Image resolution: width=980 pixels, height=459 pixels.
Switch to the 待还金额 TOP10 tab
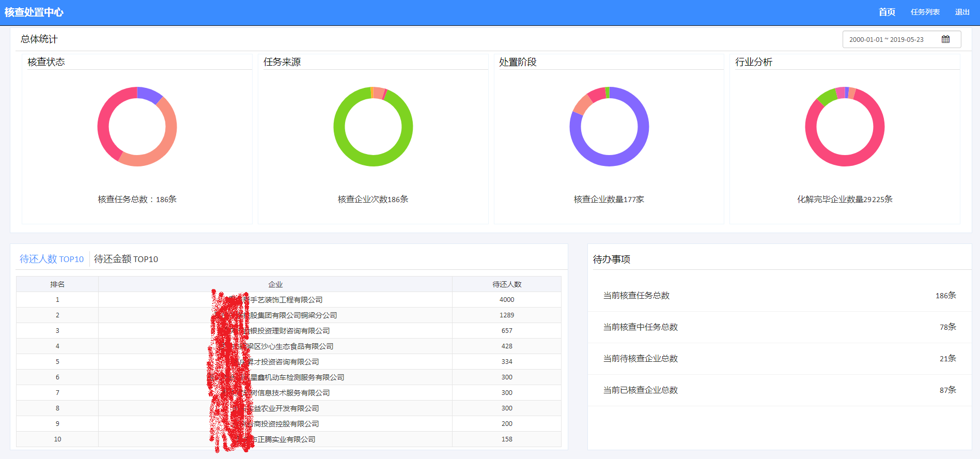pos(126,259)
